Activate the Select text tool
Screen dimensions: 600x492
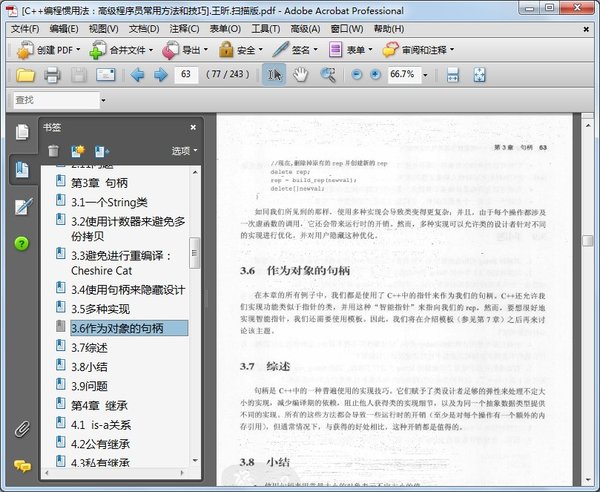click(x=273, y=75)
